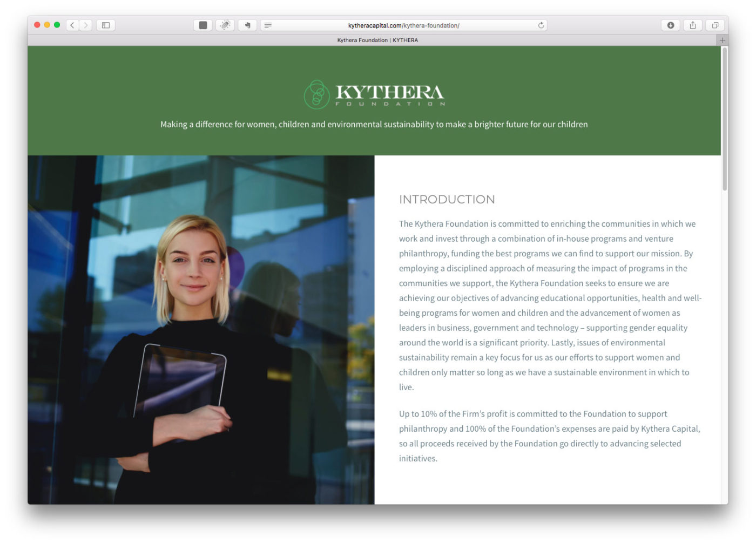
Task: Open Reader view in address bar
Action: (x=268, y=25)
